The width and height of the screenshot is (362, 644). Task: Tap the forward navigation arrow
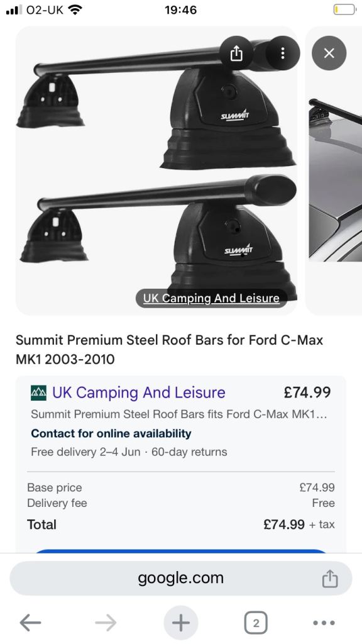click(x=105, y=623)
